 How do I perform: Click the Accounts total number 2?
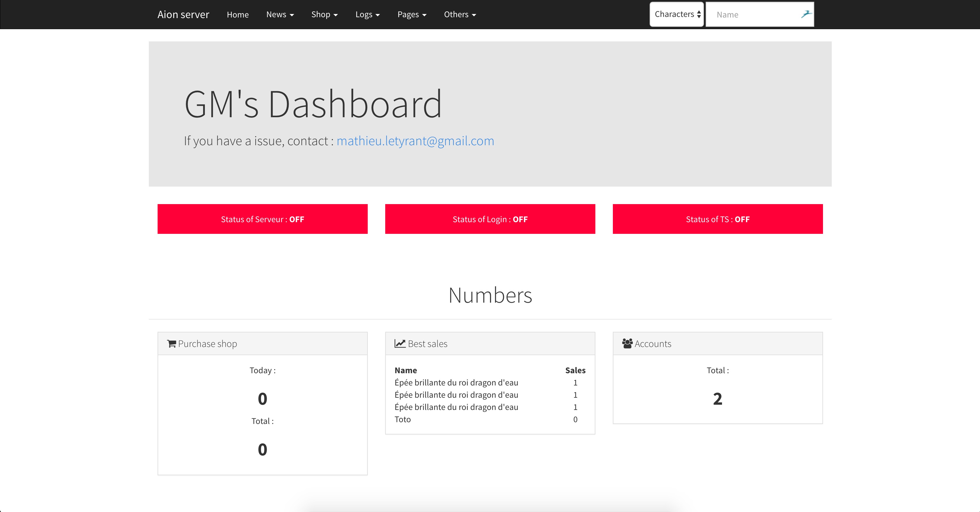[x=718, y=399]
